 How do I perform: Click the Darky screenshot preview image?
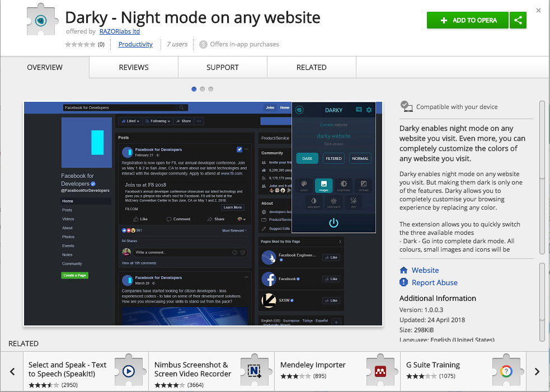click(x=203, y=214)
